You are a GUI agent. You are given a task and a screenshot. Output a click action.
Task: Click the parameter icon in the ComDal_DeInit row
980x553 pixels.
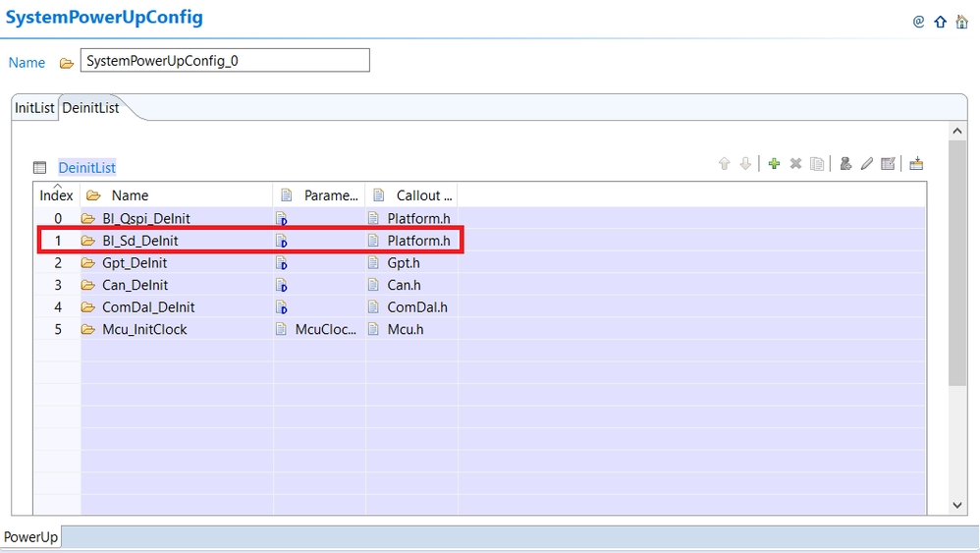pyautogui.click(x=282, y=307)
